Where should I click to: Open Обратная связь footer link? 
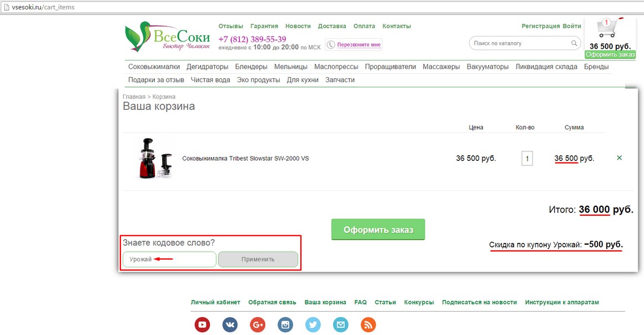[272, 302]
